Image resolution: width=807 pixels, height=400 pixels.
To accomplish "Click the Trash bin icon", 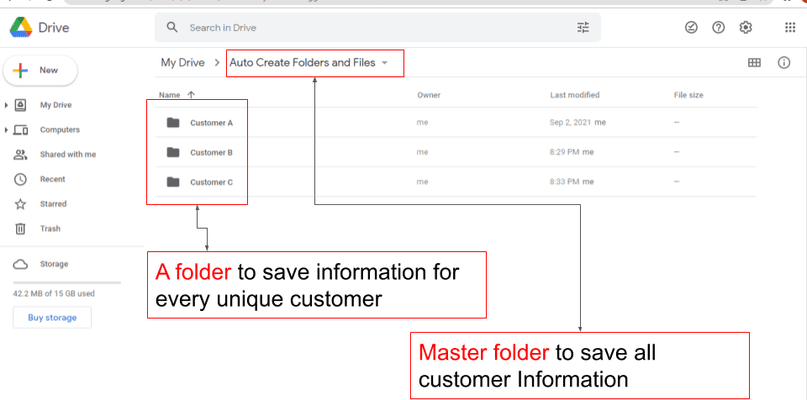I will tap(20, 229).
